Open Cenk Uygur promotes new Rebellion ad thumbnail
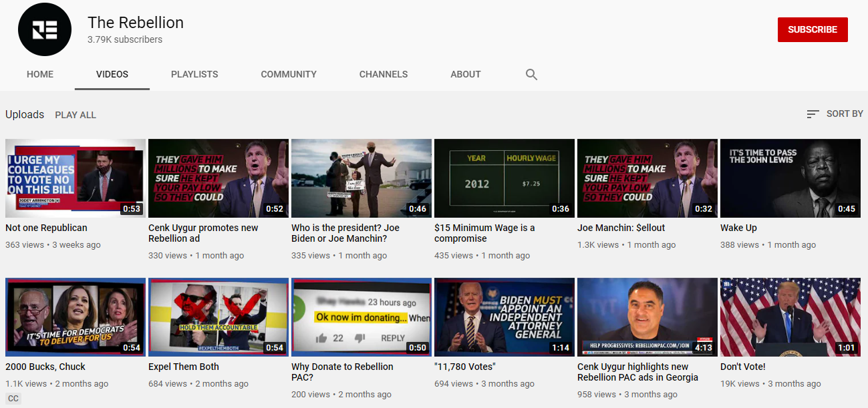Viewport: 868px width, 408px height. click(x=219, y=178)
